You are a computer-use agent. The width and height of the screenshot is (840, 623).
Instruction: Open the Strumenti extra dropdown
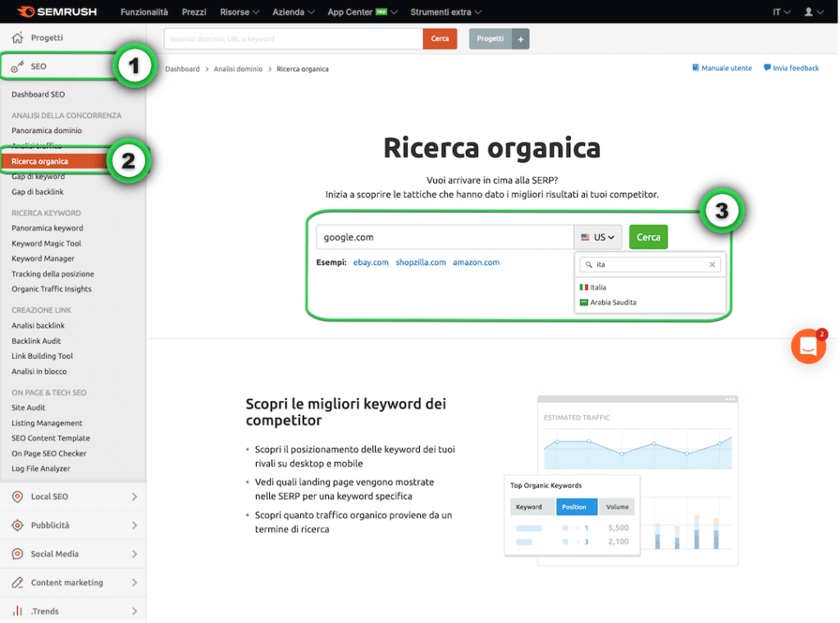click(445, 11)
